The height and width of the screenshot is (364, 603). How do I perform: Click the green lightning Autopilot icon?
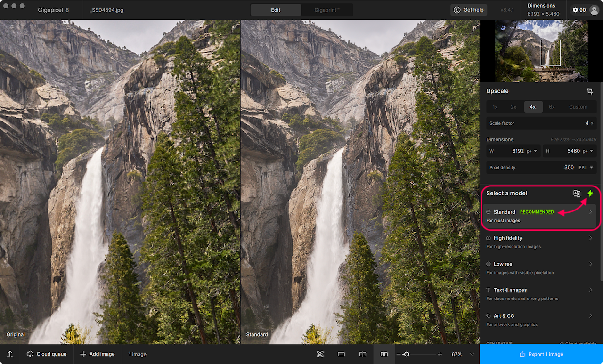[x=590, y=193]
